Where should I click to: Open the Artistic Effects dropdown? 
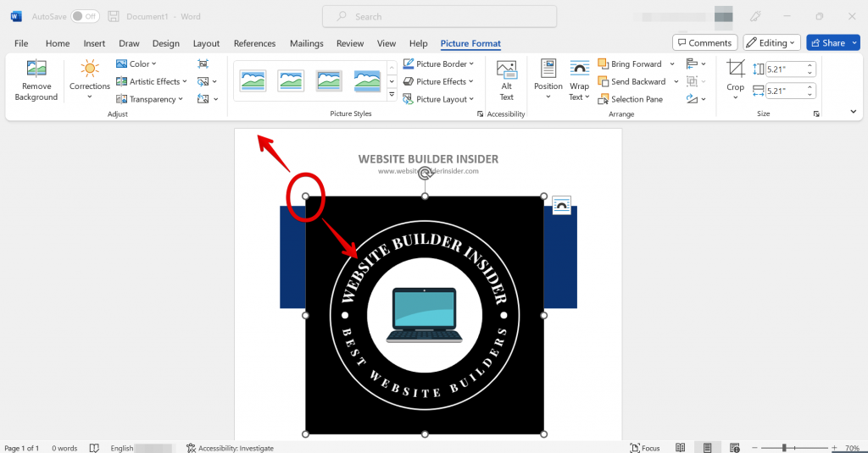click(153, 82)
